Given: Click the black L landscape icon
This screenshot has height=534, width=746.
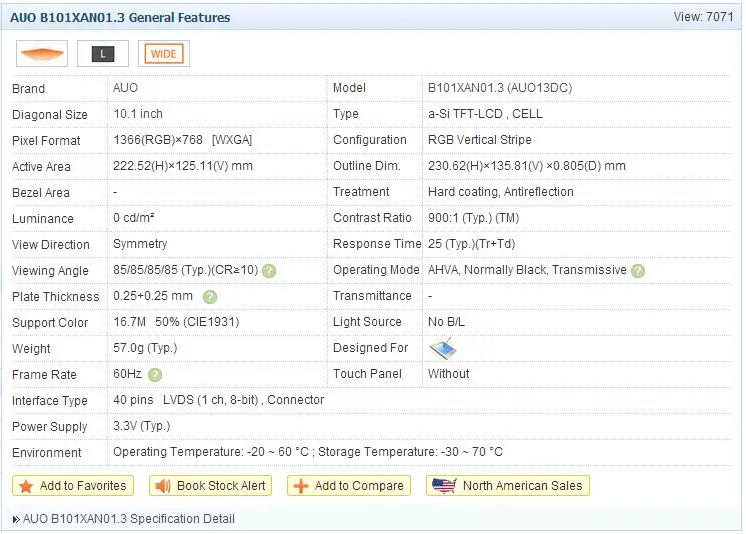Looking at the screenshot, I should (103, 54).
